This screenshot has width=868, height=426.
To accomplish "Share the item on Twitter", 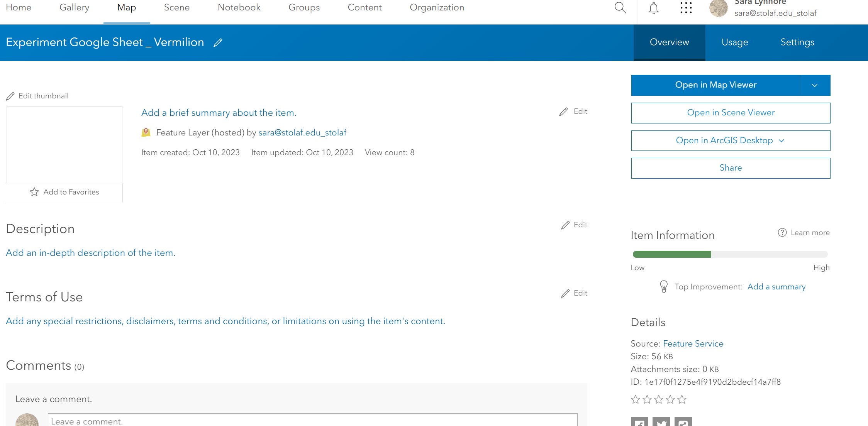I will click(x=661, y=421).
